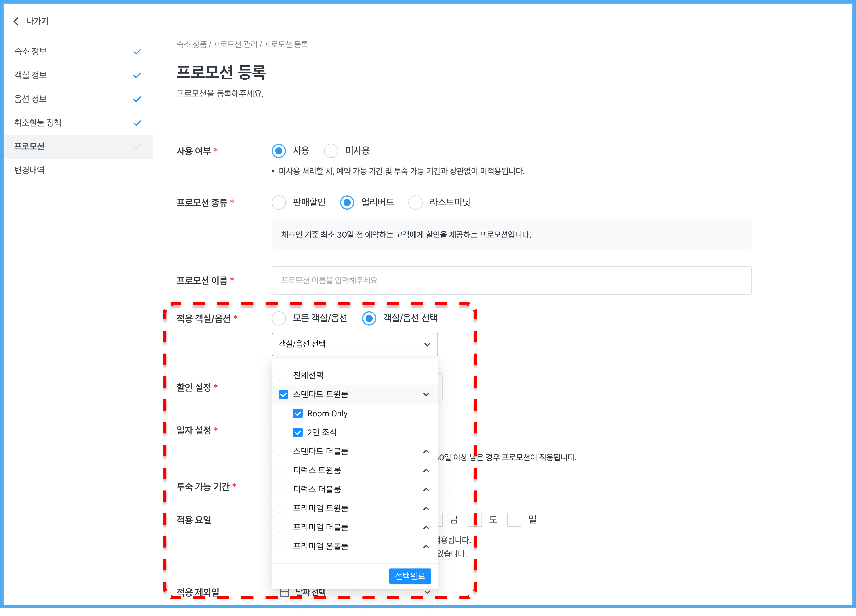Screen dimensions: 856x616
Task: Uncheck the 2인 조식 option
Action: 298,432
